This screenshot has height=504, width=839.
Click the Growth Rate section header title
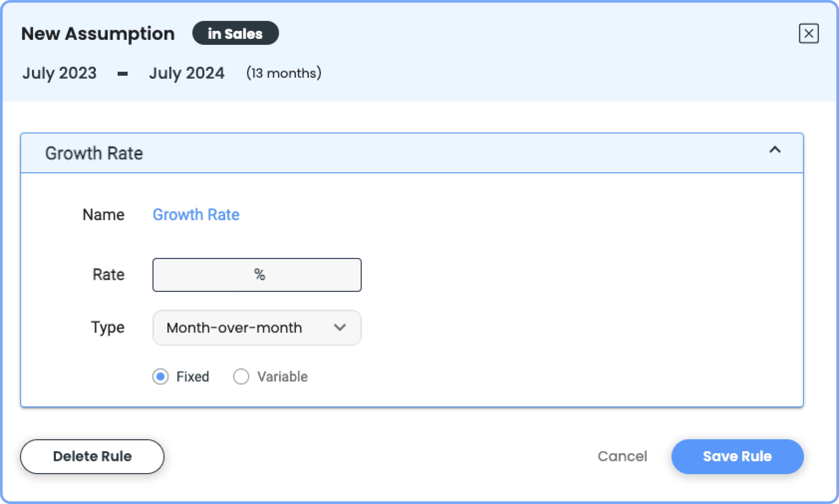[x=94, y=153]
